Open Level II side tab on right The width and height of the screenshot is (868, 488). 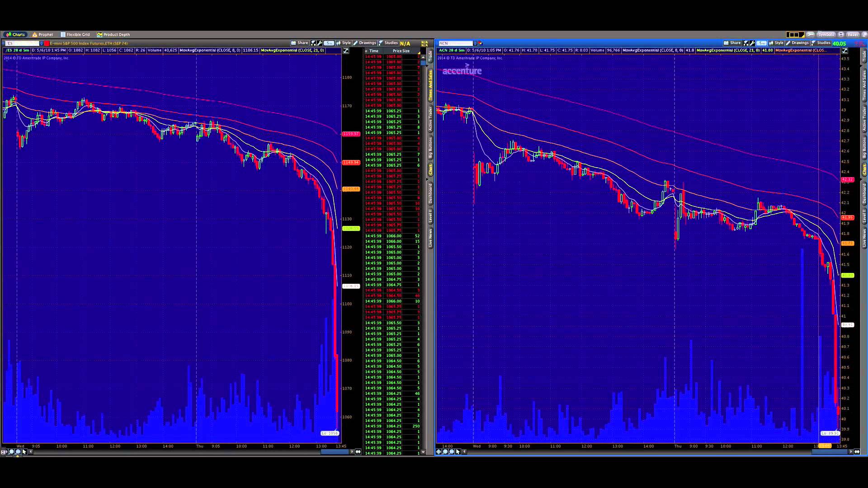tap(864, 216)
